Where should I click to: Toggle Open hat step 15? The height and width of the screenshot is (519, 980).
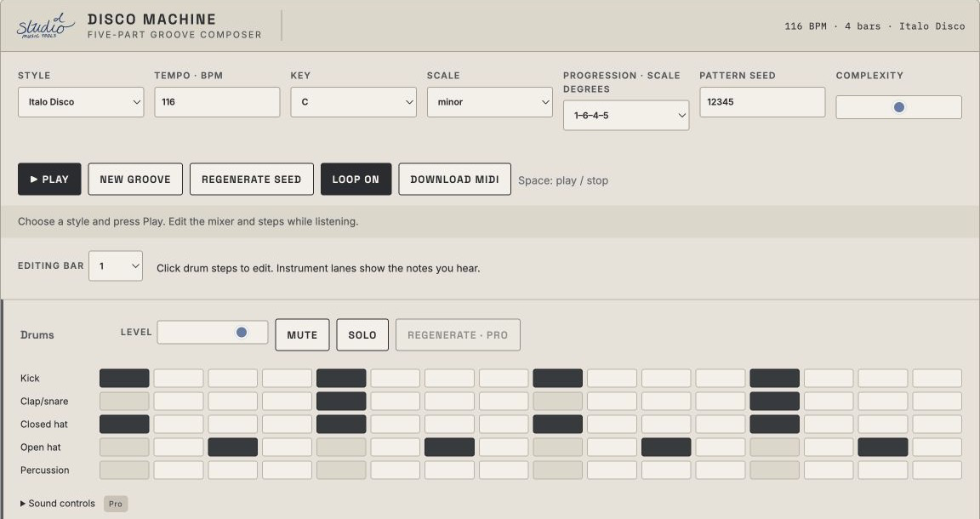(x=882, y=447)
